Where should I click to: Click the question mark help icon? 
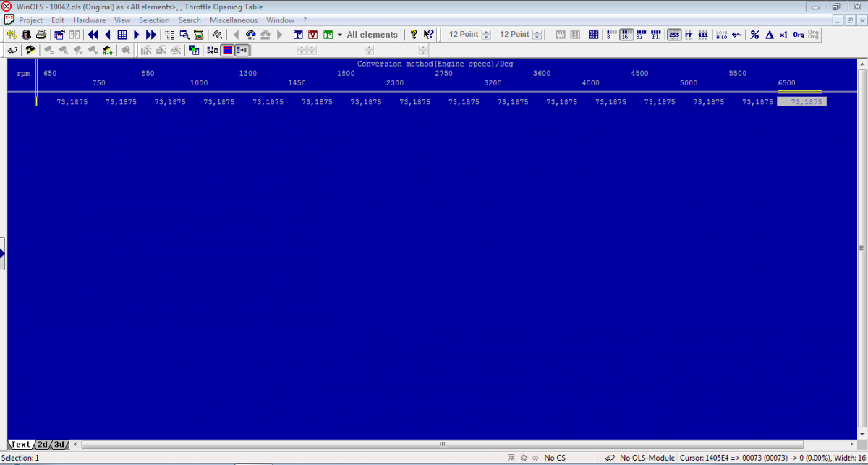[x=414, y=35]
